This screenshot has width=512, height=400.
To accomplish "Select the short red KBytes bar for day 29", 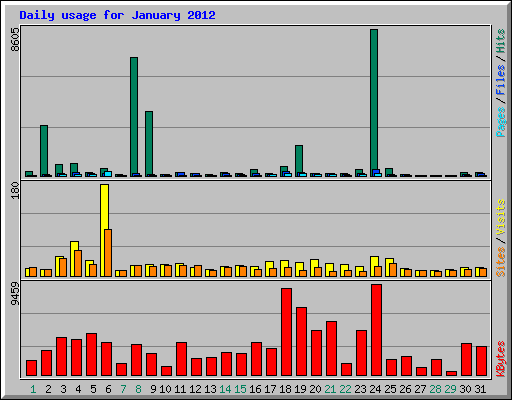I will coord(451,373).
